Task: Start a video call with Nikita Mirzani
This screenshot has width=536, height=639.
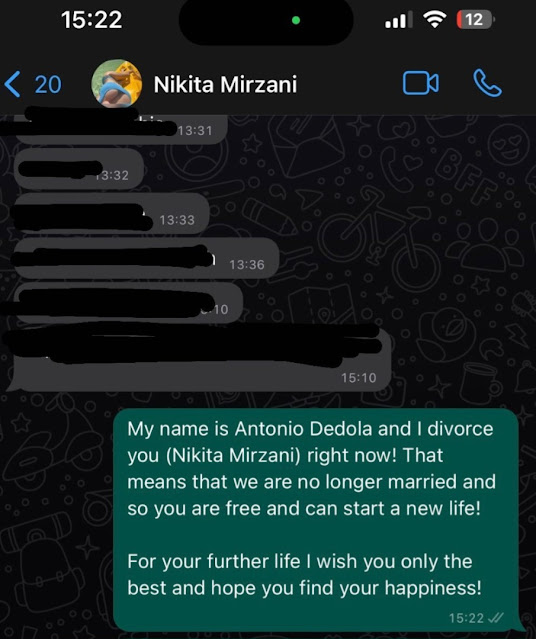Action: coord(421,83)
